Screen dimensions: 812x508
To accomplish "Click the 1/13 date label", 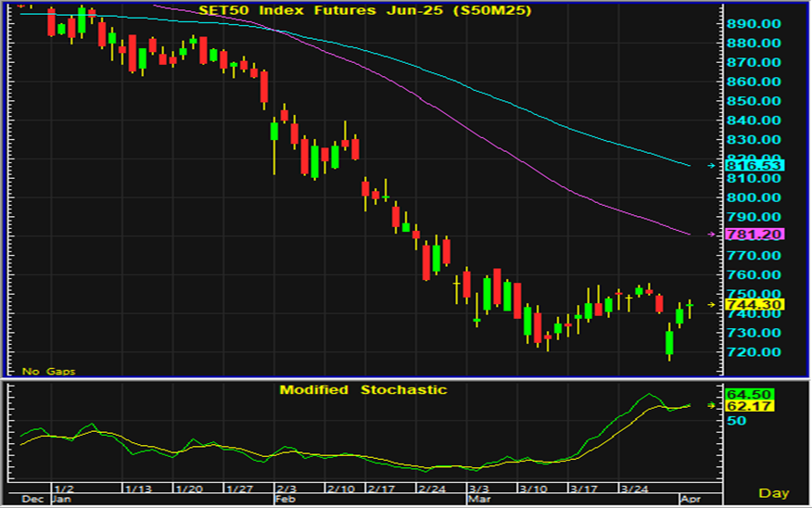I will pos(138,489).
